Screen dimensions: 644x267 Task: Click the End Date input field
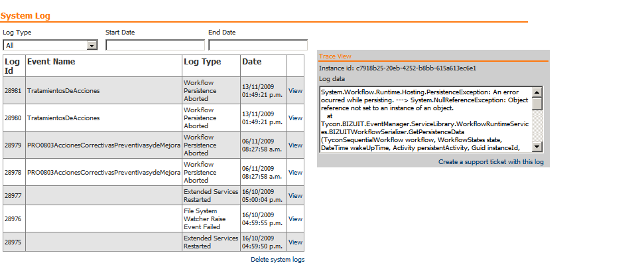(x=258, y=45)
